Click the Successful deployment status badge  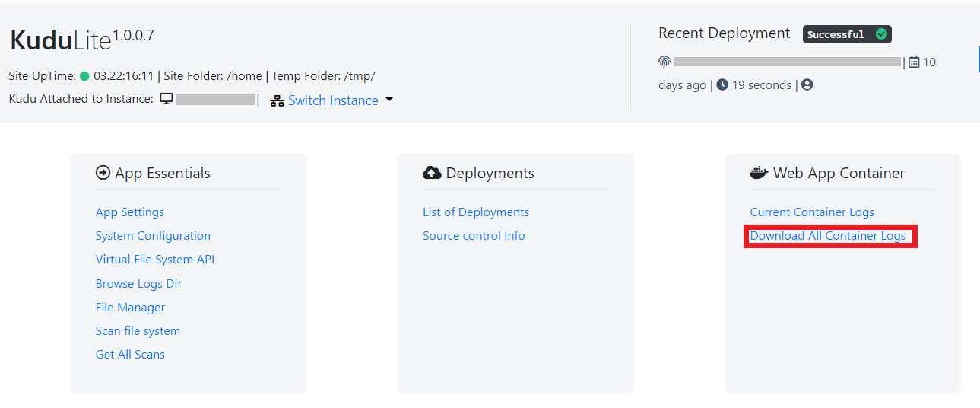click(x=847, y=34)
